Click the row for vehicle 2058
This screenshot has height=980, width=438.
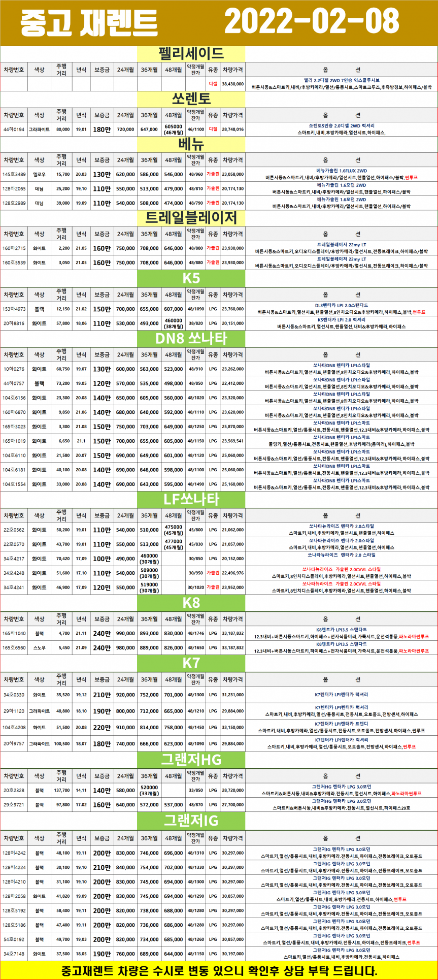(x=219, y=896)
